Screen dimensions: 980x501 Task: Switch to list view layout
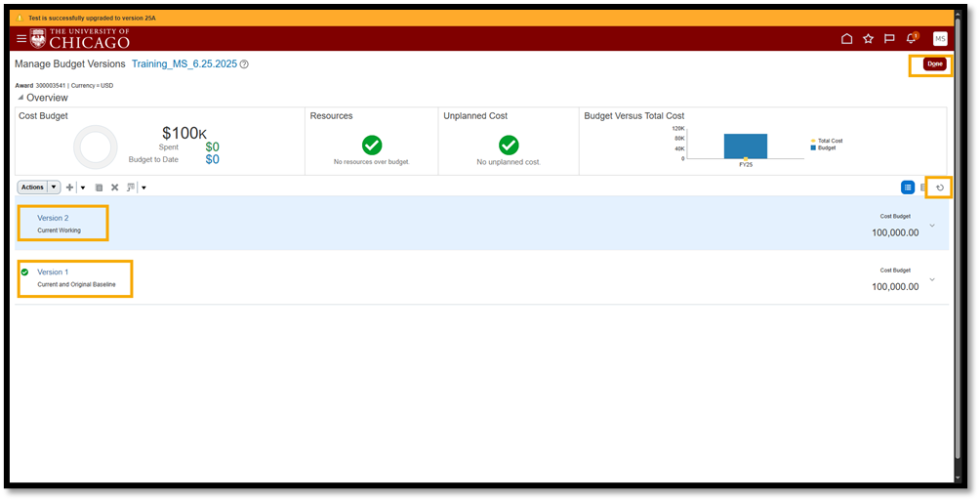click(908, 187)
